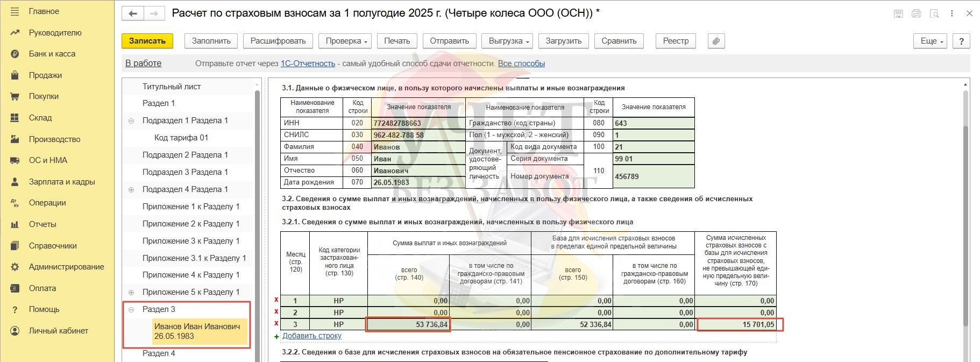Screen dimensions: 980x362
Task: Click the Печать button
Action: coord(397,41)
